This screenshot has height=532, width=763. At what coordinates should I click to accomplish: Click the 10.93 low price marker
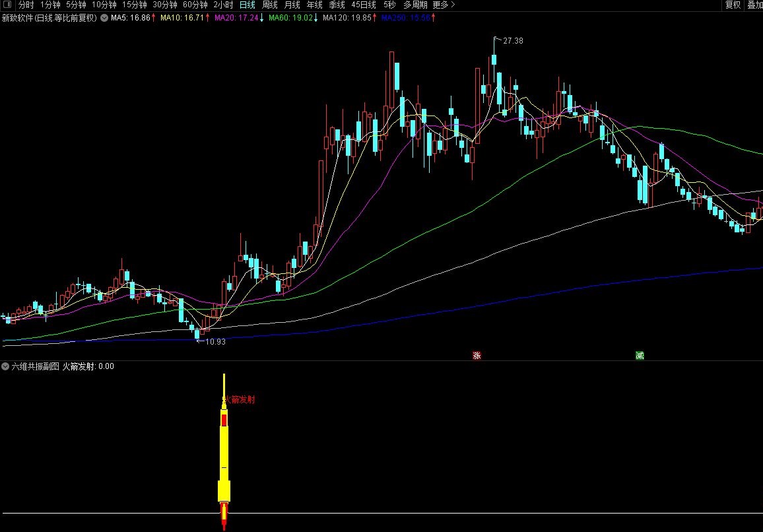(x=215, y=342)
